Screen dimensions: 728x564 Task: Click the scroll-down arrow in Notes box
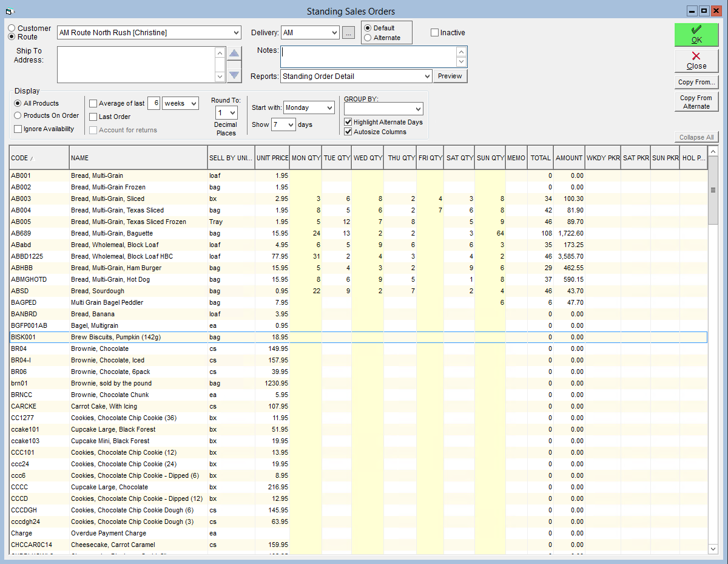tap(462, 62)
